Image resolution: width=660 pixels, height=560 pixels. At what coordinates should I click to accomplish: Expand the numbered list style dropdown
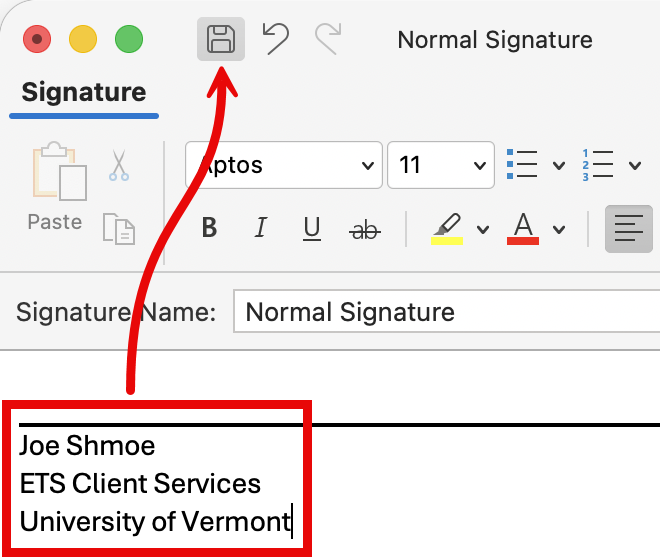(x=635, y=165)
